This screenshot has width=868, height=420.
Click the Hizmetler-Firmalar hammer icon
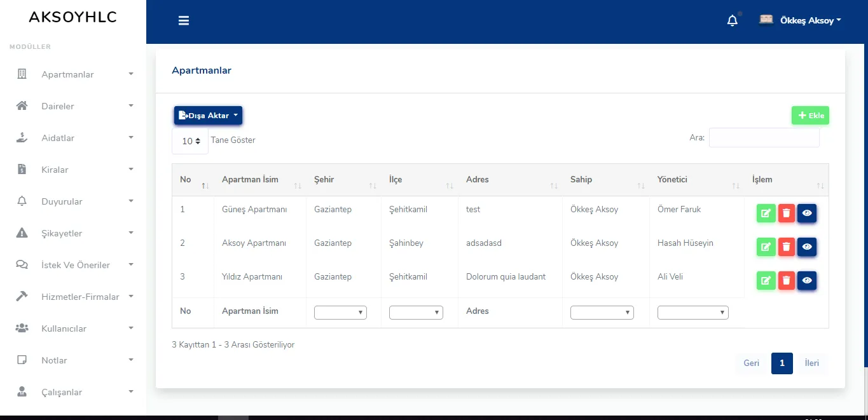[x=22, y=297]
